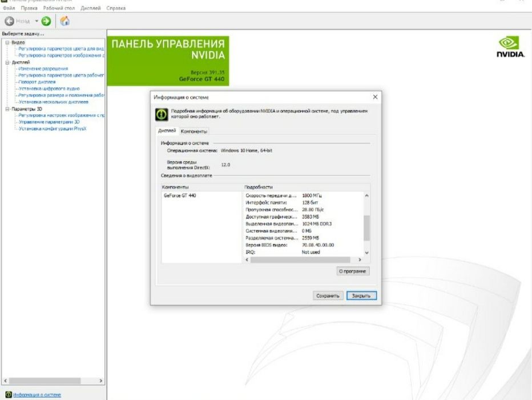Click the system information icon at bottom left
Viewport: 532px width, 400px height.
pos(9,394)
